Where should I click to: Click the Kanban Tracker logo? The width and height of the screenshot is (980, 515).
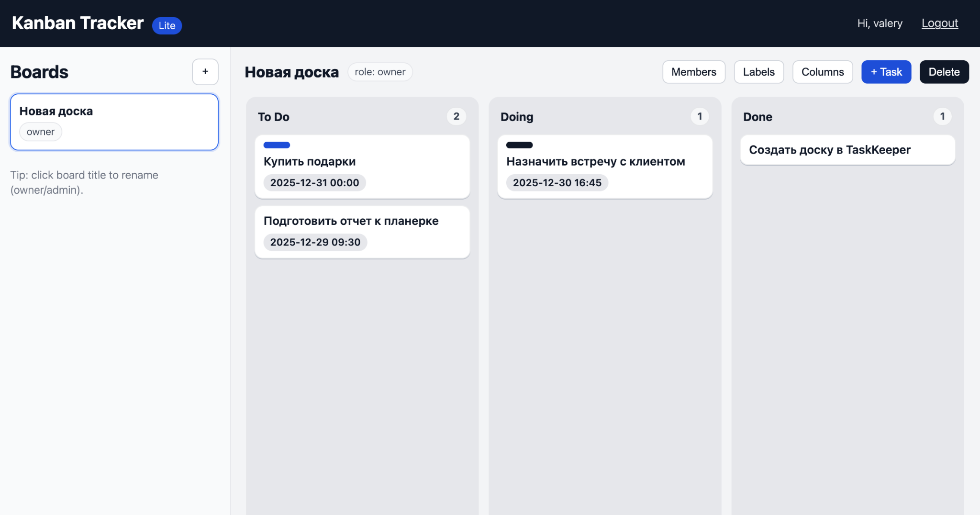click(77, 22)
